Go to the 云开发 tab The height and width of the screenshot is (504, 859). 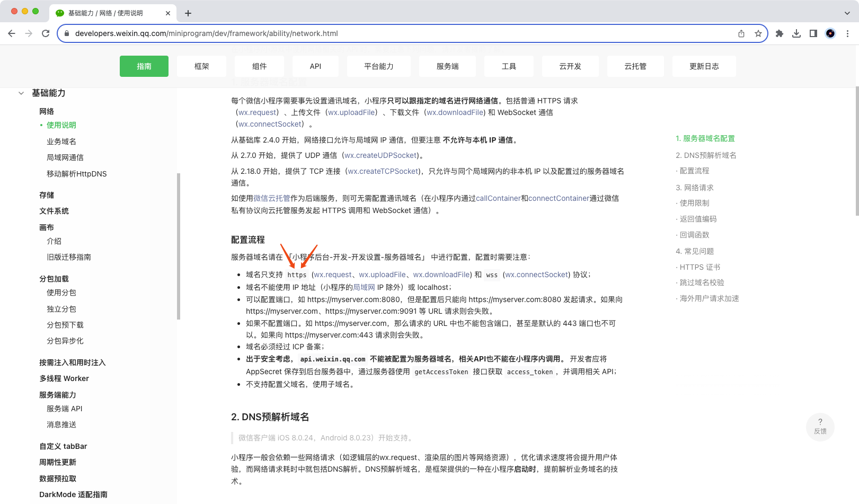tap(570, 66)
